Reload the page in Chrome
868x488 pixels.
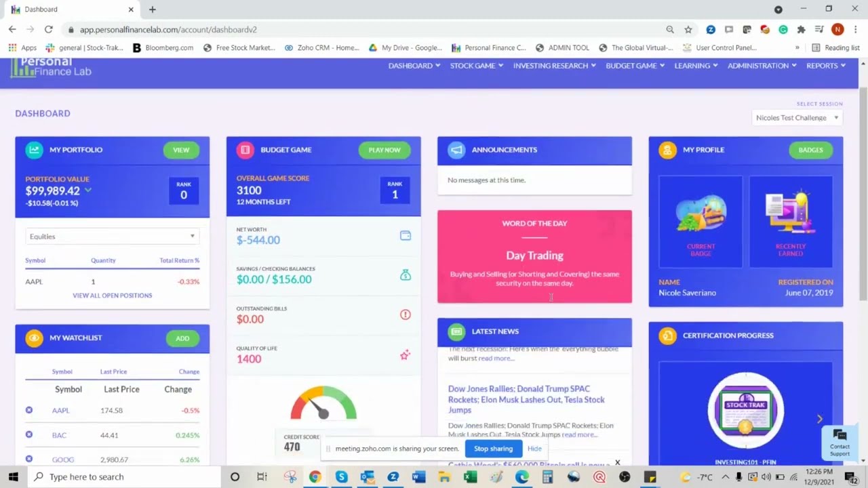point(48,29)
